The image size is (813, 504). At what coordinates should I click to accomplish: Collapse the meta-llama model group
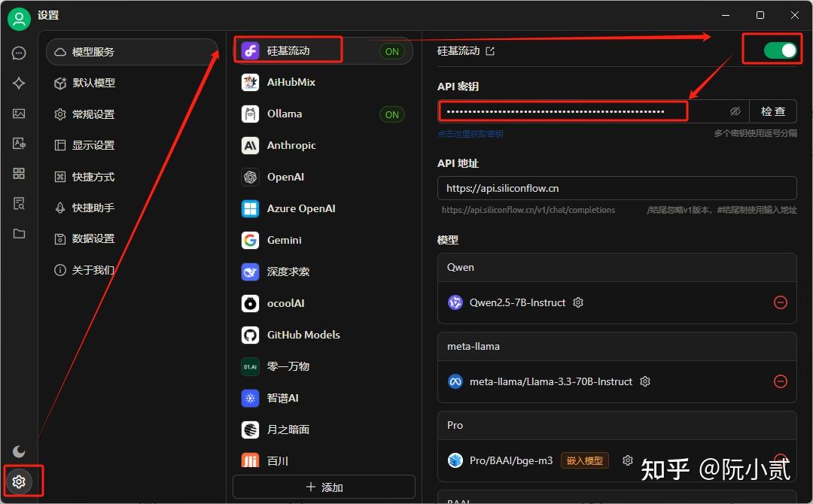tap(617, 347)
